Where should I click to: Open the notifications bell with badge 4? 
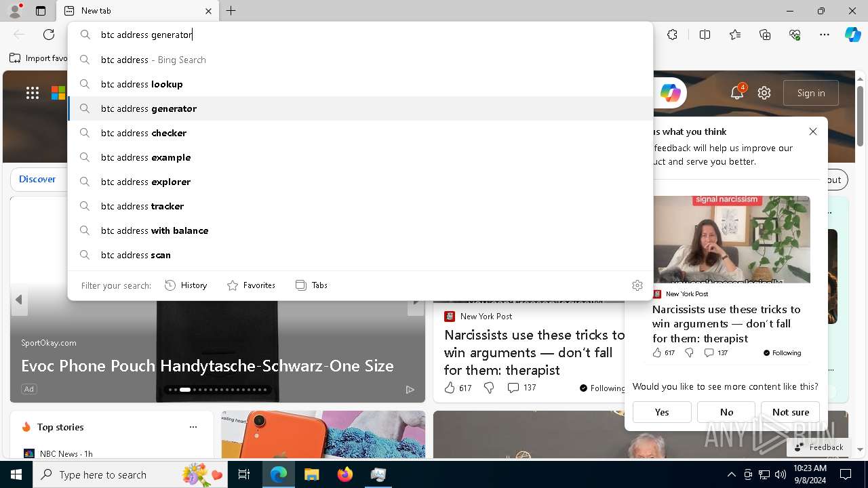pos(738,93)
